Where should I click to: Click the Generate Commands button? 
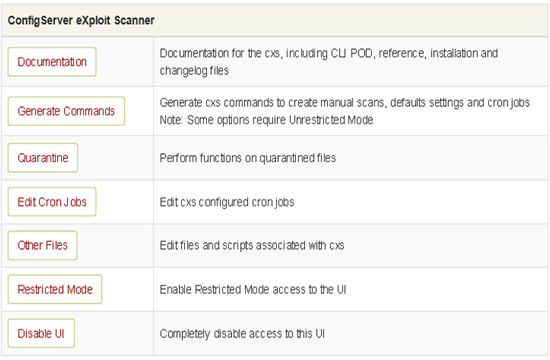click(66, 111)
